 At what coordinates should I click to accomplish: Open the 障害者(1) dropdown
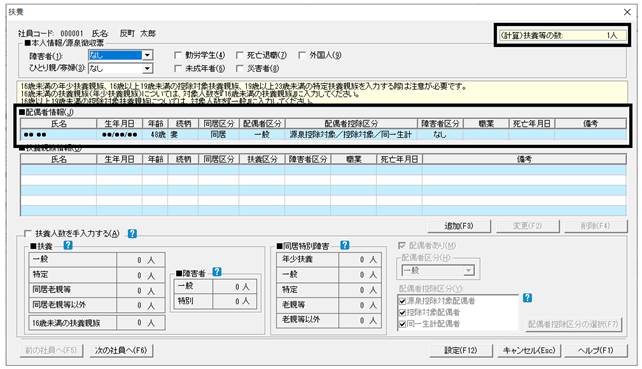147,55
